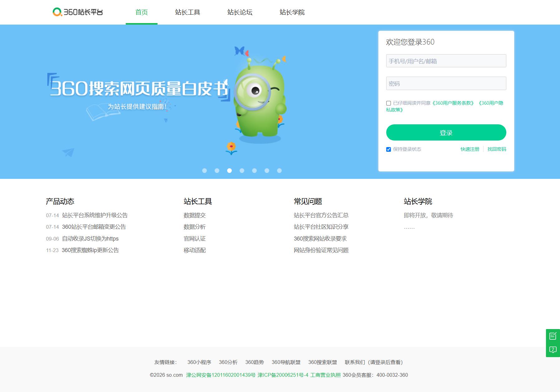This screenshot has width=560, height=392.
Task: Open the help question-mark icon on the right edge
Action: [x=553, y=350]
